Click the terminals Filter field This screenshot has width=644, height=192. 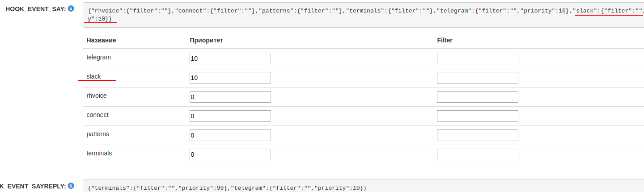click(477, 154)
